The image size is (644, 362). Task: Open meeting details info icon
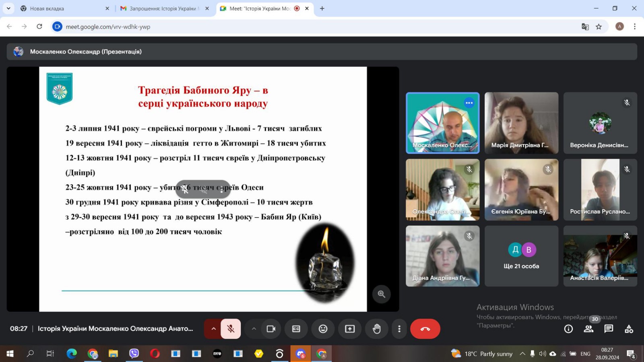[x=568, y=329]
